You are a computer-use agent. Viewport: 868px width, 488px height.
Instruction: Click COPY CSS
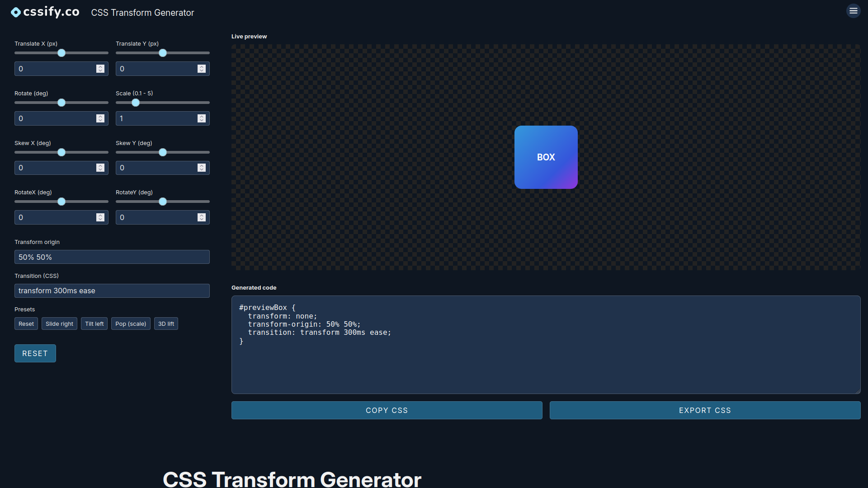point(387,410)
